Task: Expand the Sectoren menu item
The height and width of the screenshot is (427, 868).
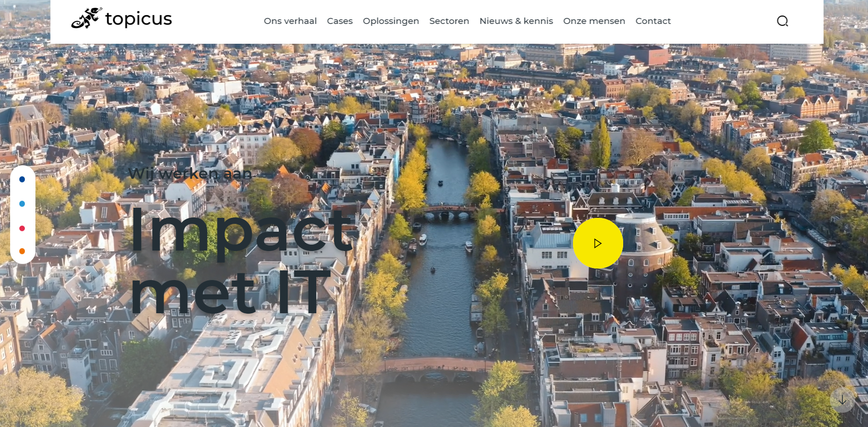Action: pyautogui.click(x=449, y=21)
